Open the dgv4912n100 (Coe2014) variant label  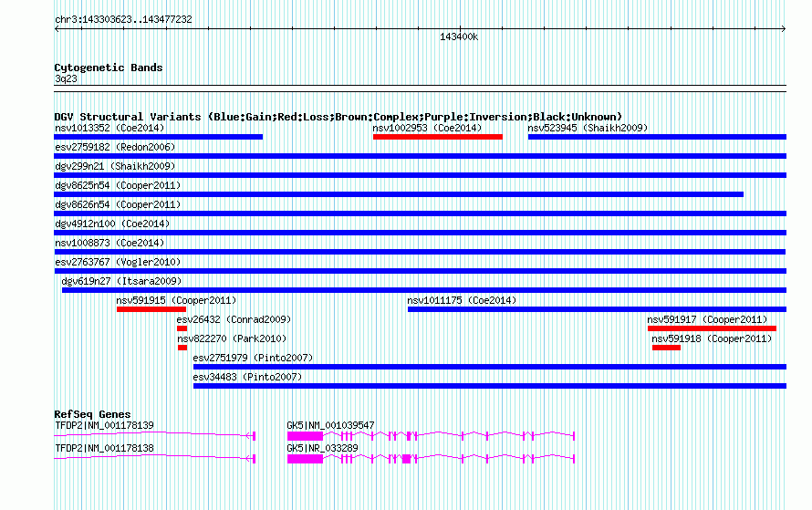pyautogui.click(x=112, y=224)
